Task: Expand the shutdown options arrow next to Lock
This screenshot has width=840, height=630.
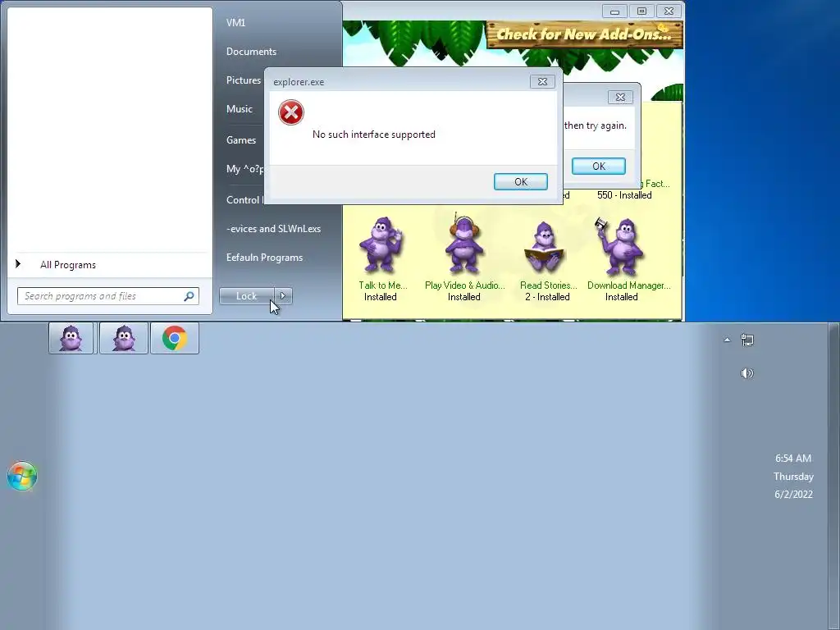Action: pos(283,295)
